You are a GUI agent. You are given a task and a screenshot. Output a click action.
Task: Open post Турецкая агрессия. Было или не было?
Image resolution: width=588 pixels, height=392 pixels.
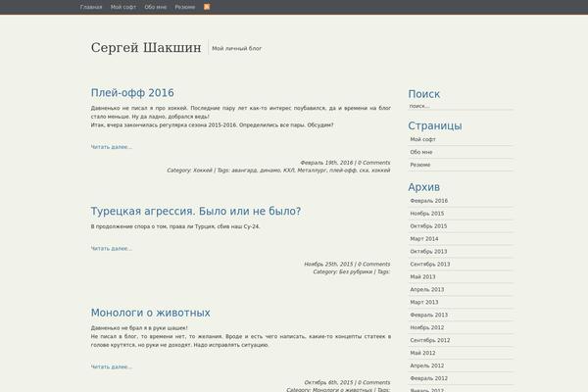[x=196, y=211]
